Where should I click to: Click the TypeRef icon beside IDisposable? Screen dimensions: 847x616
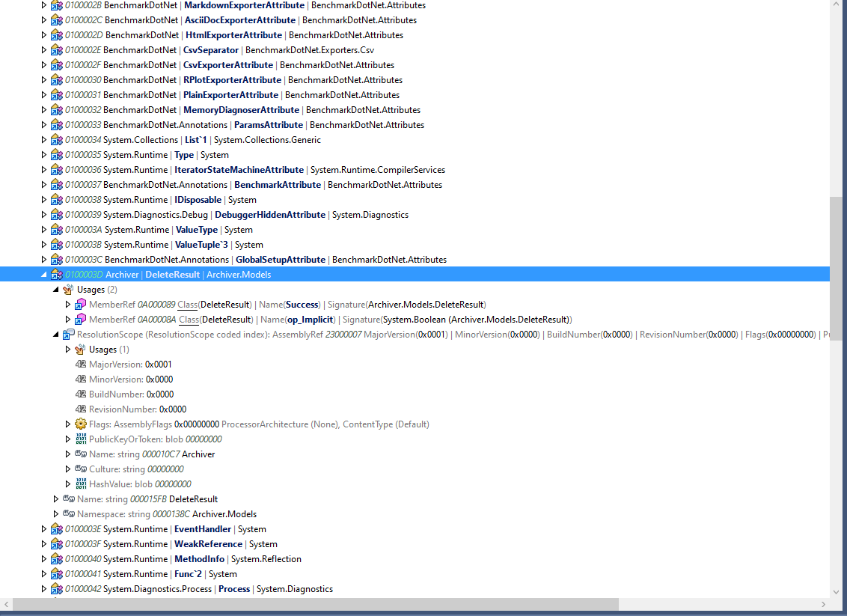click(56, 200)
